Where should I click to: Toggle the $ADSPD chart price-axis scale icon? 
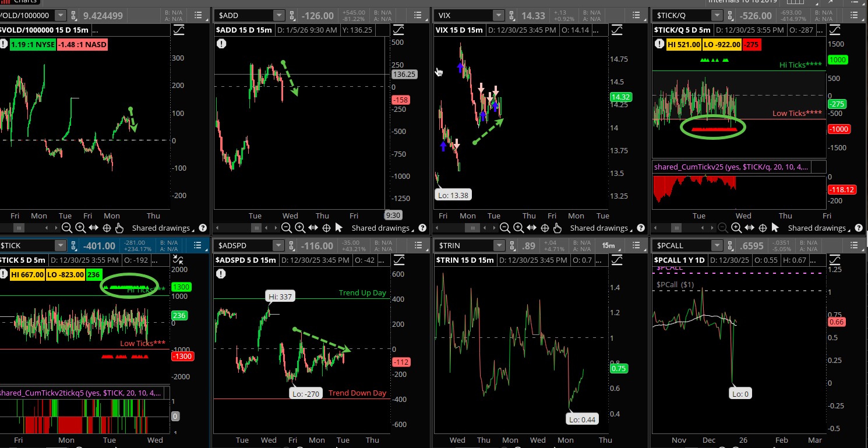(398, 259)
